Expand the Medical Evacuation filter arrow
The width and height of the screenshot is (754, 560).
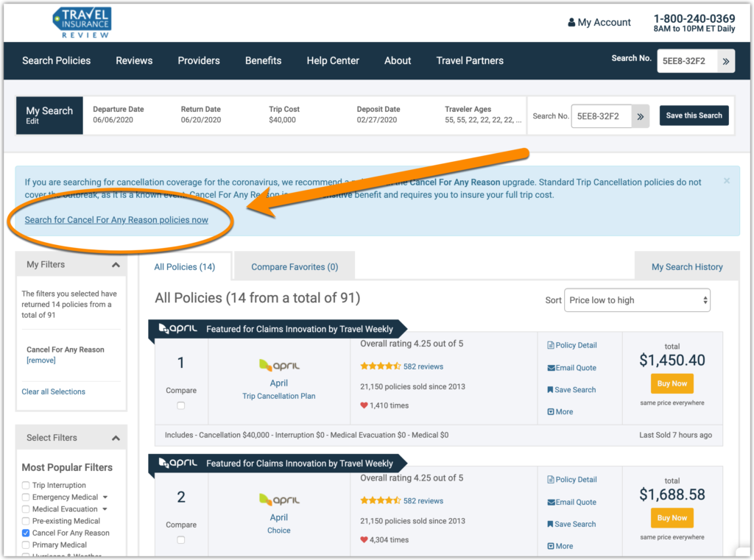[x=105, y=509]
